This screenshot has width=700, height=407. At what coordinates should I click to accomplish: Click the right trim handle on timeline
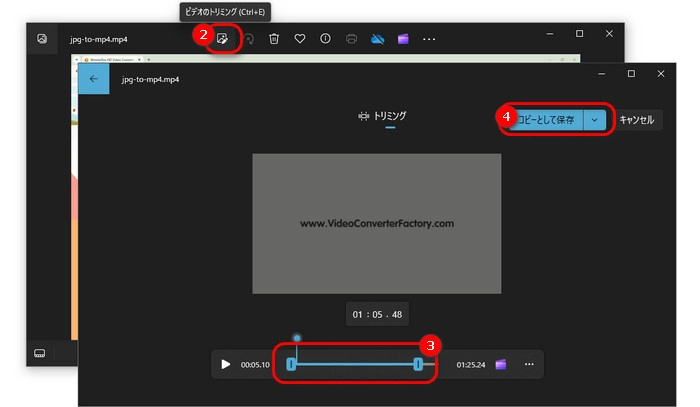[x=418, y=364]
